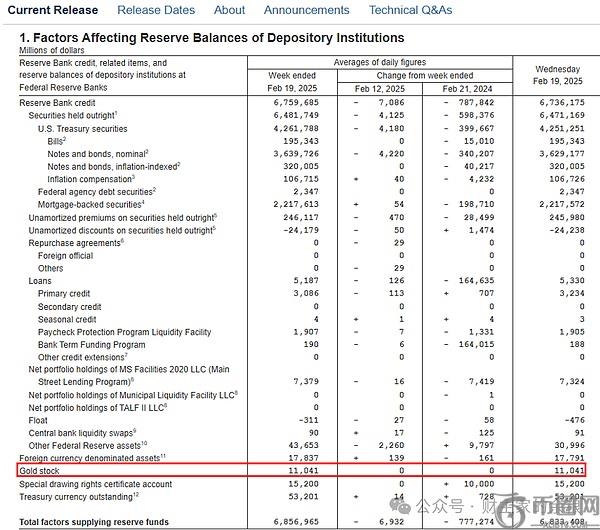The height and width of the screenshot is (530, 600).
Task: Select 'Special drawing rights certificate account' label
Action: point(96,484)
